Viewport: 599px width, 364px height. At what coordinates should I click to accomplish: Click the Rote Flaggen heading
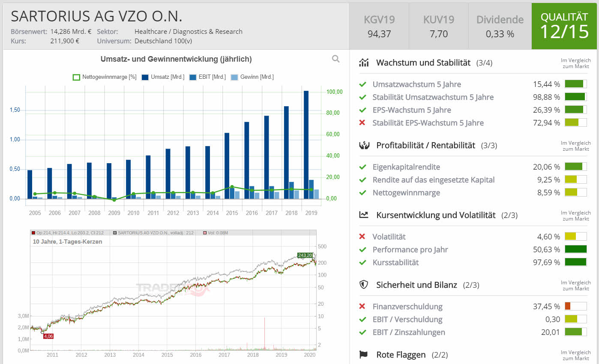click(401, 355)
